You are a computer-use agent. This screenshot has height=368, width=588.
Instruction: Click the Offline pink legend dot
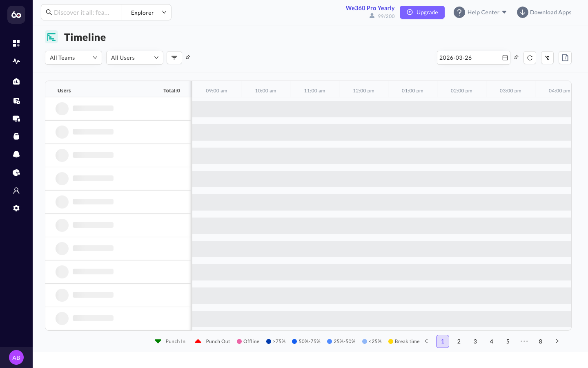239,341
